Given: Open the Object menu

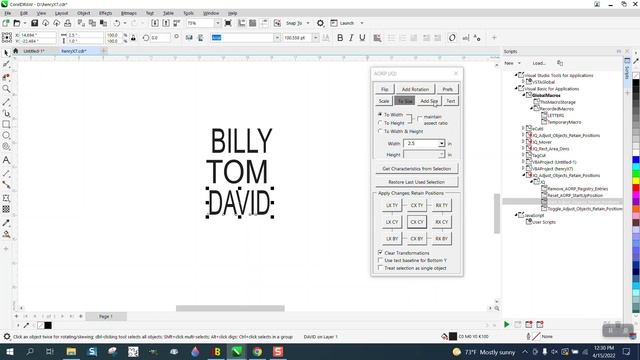Looking at the screenshot, I should [84, 13].
